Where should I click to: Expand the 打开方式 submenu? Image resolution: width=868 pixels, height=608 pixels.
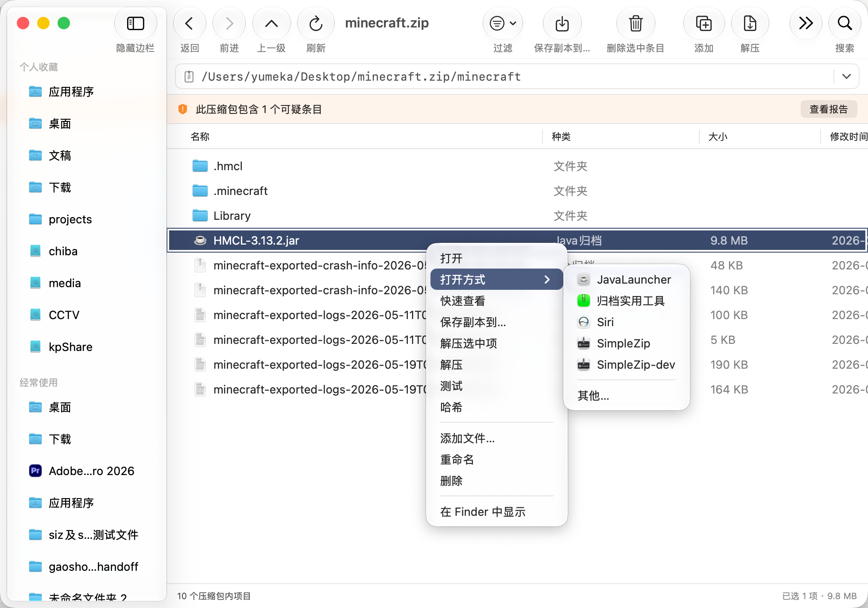[x=496, y=280]
